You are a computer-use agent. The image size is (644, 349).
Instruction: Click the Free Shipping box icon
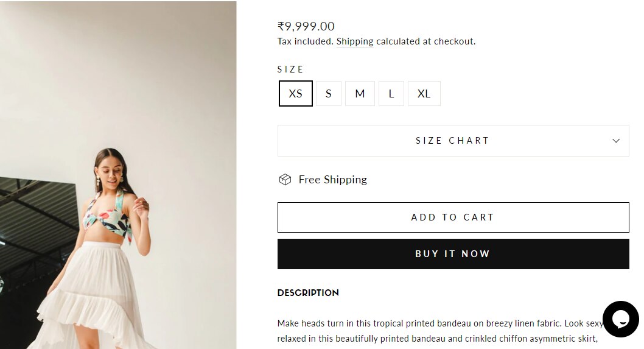pyautogui.click(x=285, y=180)
